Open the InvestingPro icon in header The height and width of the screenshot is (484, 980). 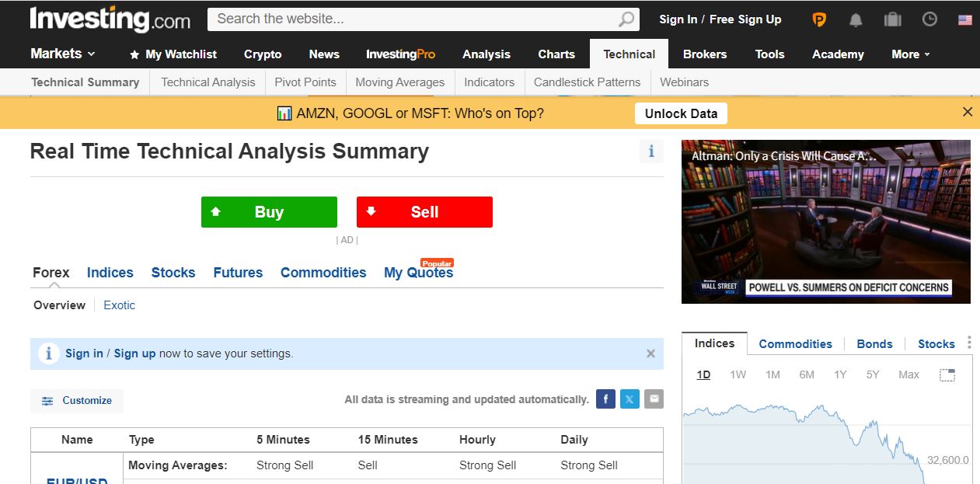tap(819, 19)
